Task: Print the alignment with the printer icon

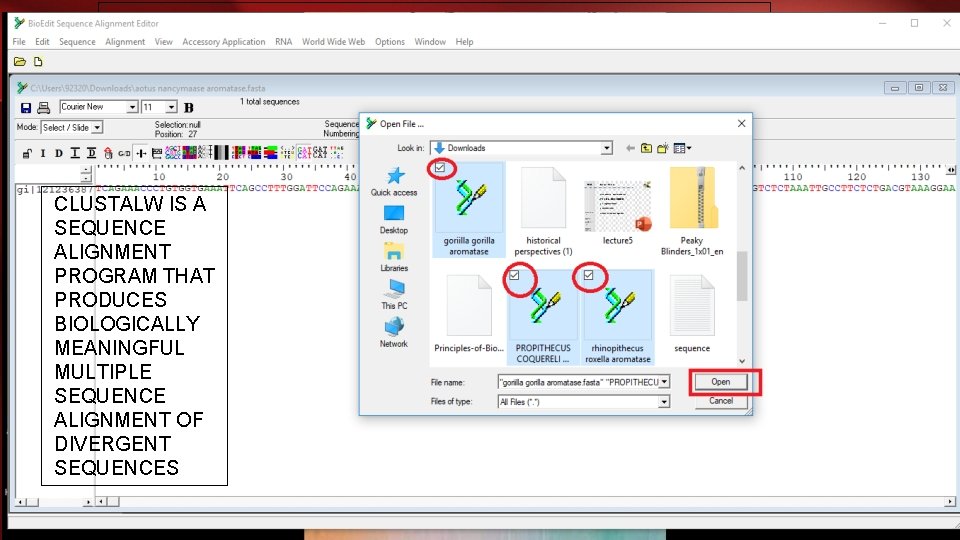Action: point(43,108)
